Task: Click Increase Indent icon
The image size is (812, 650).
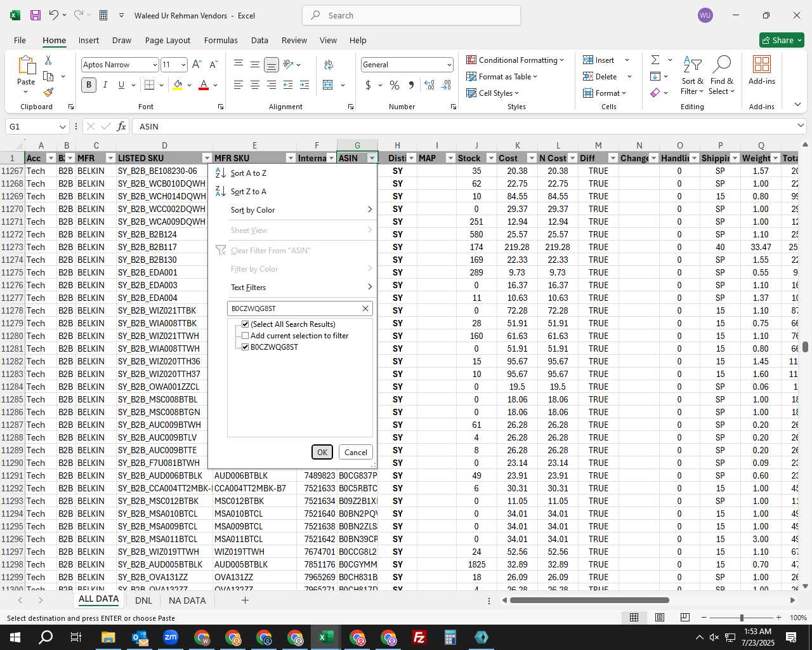Action: (304, 84)
